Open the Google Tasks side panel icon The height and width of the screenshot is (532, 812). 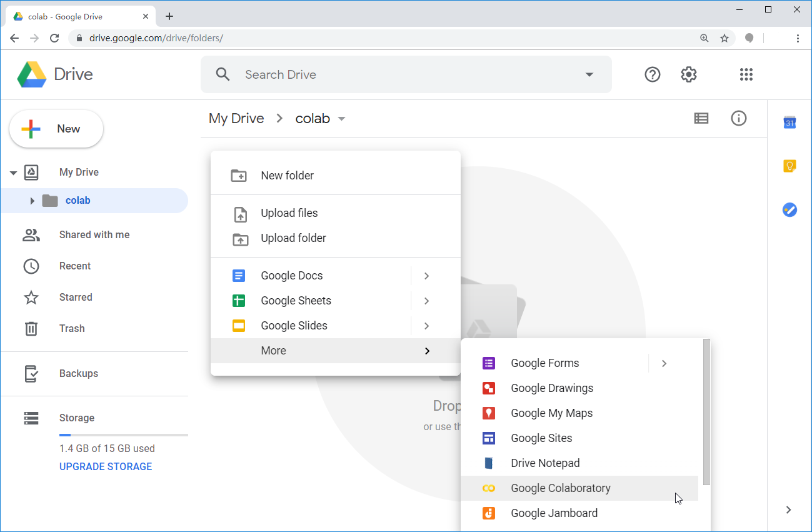pyautogui.click(x=789, y=210)
